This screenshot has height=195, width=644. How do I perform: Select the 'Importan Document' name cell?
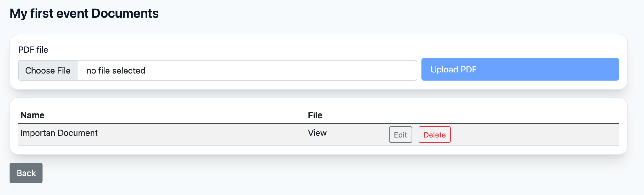(x=59, y=133)
